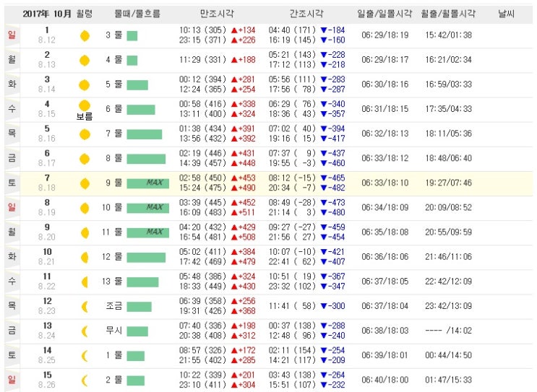Click the 보름 label under October 4 moon
Viewport: 537px width, 392px height.
[x=85, y=117]
